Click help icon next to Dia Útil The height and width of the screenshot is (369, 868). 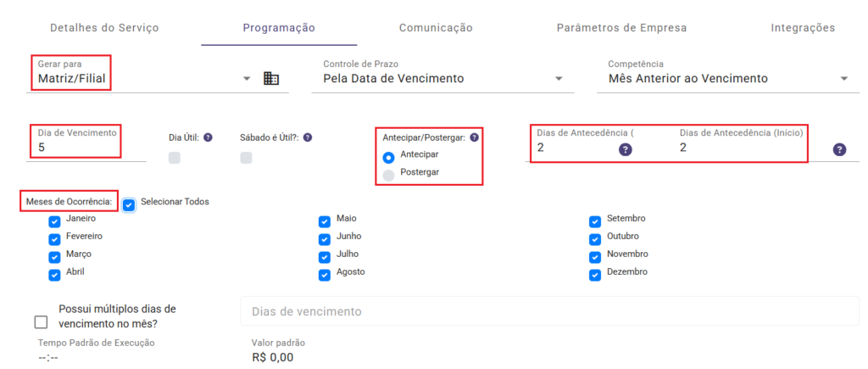pyautogui.click(x=208, y=137)
